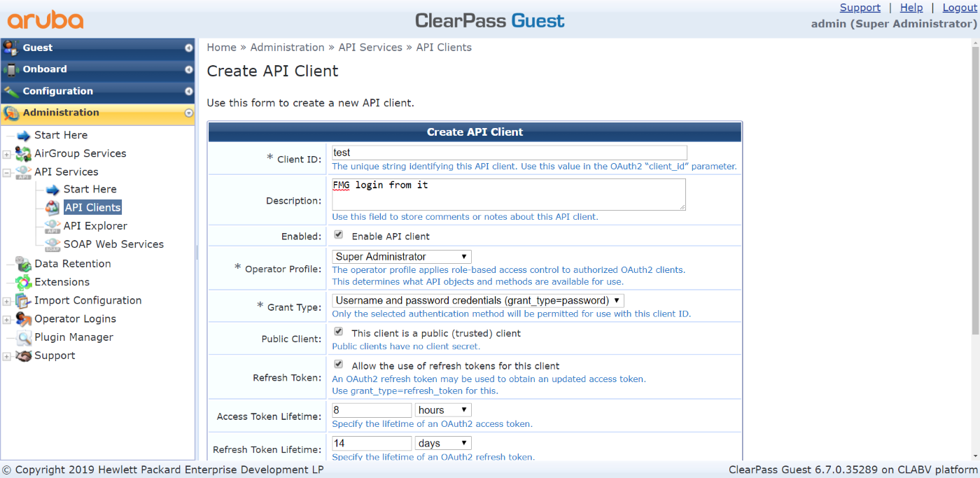Click the API Services icon
Viewport: 980px width, 478px height.
[24, 172]
